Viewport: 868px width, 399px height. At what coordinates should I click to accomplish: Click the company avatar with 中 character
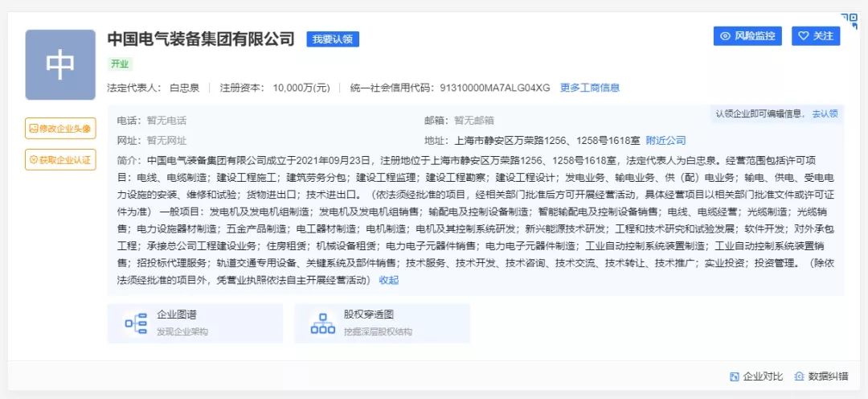coord(60,65)
